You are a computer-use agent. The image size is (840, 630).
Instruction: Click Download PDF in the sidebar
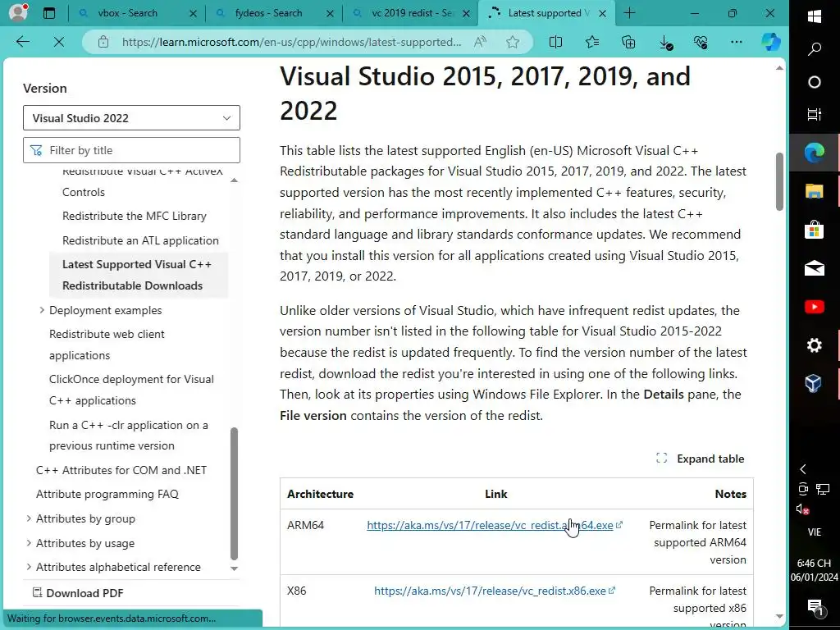point(78,593)
